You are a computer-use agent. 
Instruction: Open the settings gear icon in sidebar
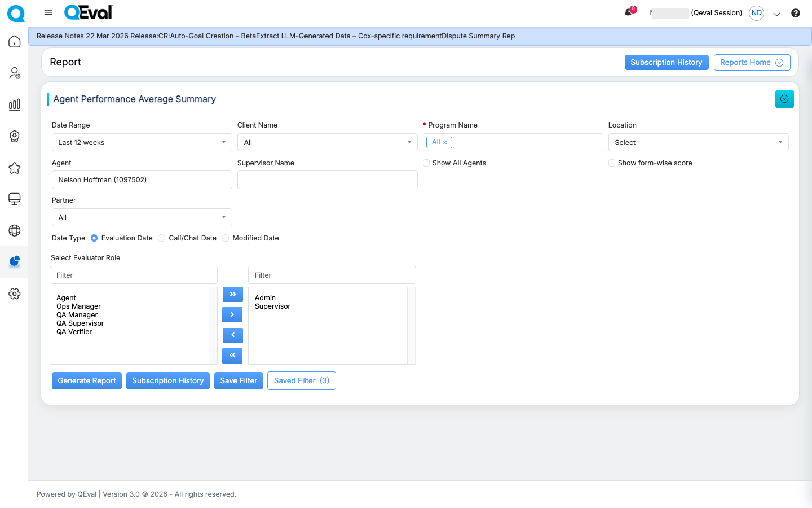(15, 294)
